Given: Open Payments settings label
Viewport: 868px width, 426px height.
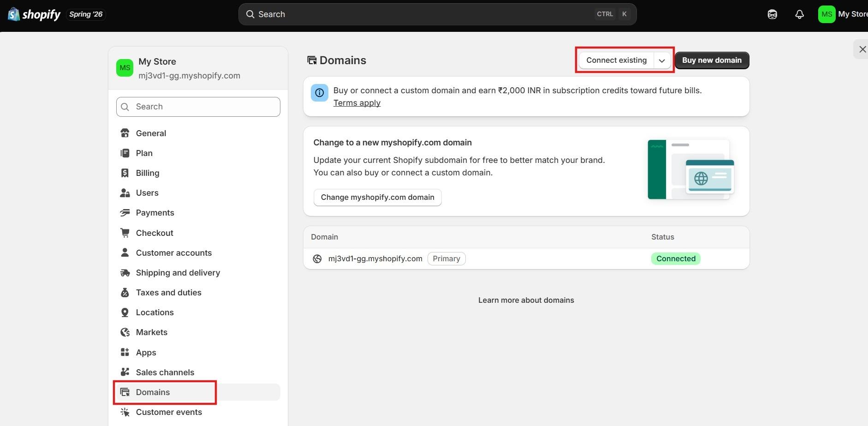Looking at the screenshot, I should (155, 213).
